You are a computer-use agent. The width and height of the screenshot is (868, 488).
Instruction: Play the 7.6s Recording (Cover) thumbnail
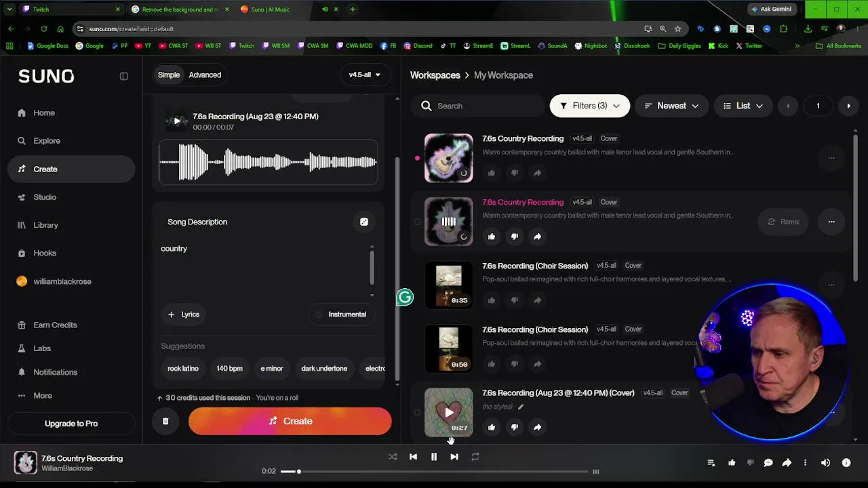tap(449, 413)
